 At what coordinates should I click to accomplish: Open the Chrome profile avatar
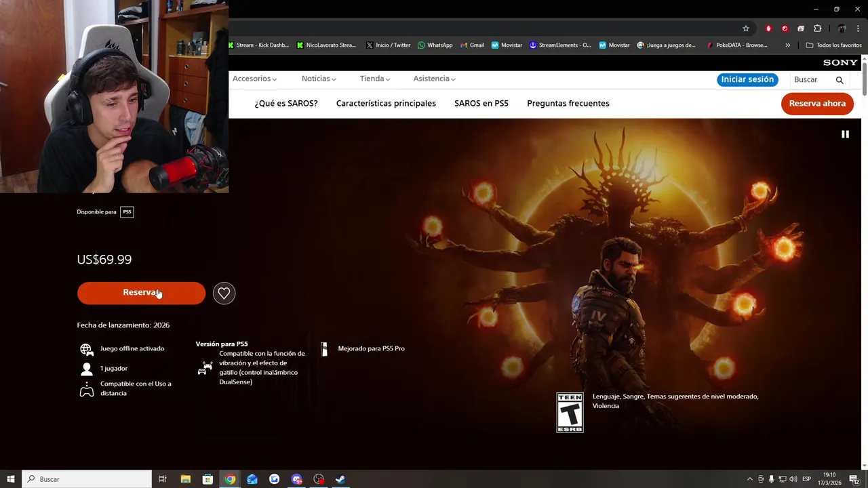click(x=842, y=28)
